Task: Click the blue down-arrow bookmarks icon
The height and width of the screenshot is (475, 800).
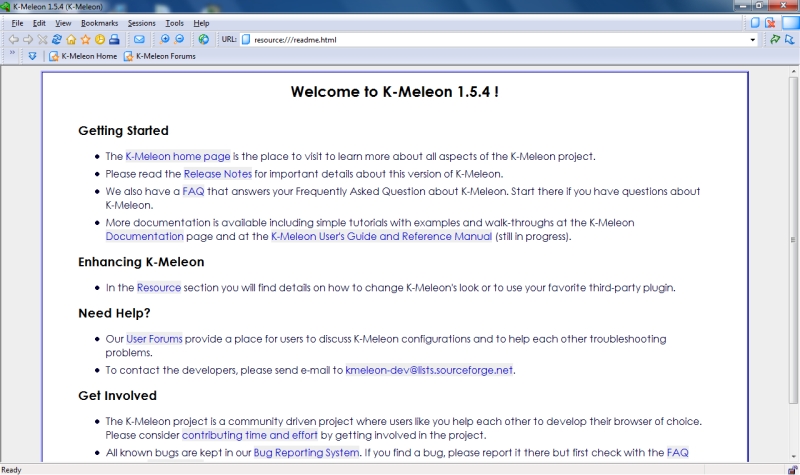Action: pos(32,56)
